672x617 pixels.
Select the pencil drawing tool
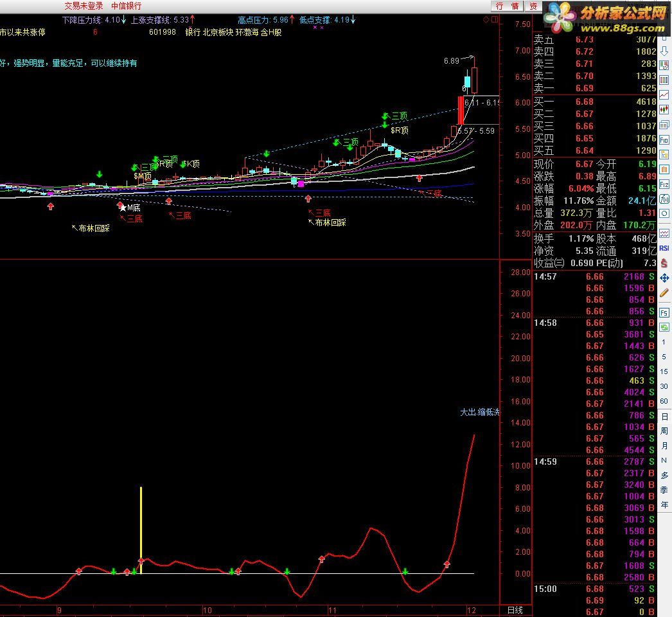664,293
